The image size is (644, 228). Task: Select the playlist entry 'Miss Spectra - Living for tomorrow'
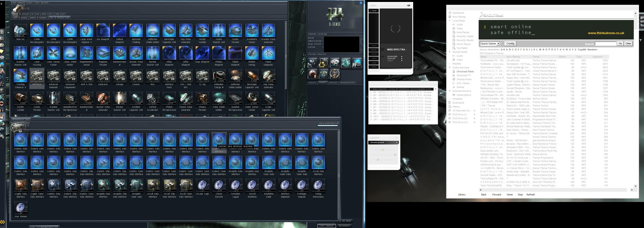click(402, 89)
